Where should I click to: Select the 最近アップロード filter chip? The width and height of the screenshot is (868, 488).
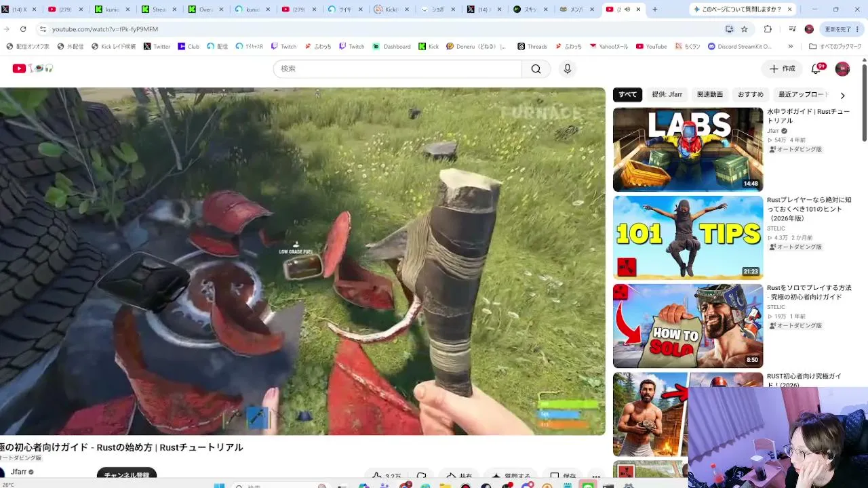pos(803,95)
